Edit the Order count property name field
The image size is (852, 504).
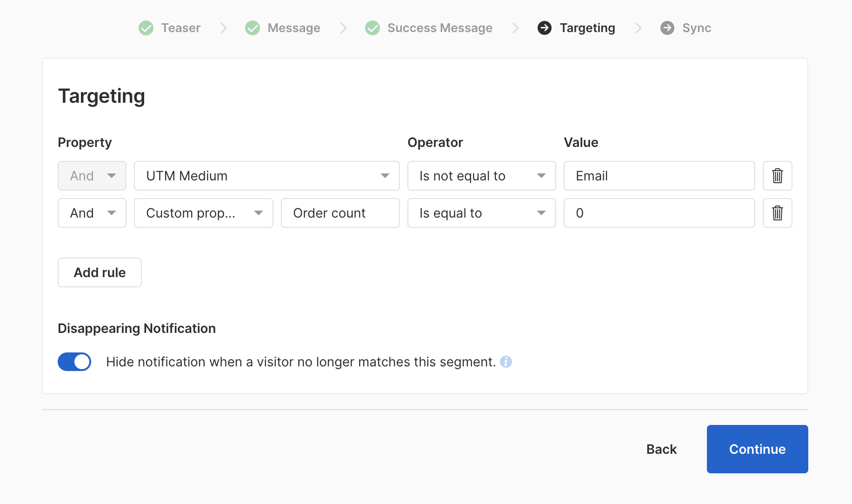pos(340,213)
